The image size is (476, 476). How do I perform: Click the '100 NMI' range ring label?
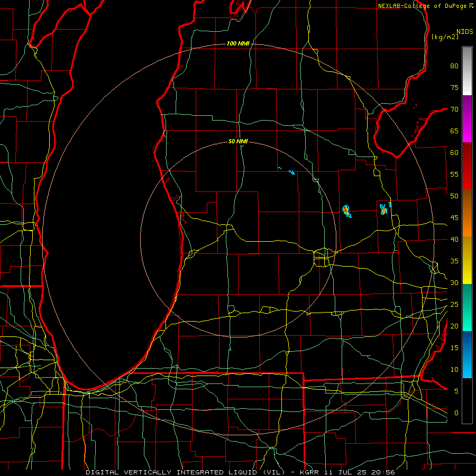tap(238, 44)
